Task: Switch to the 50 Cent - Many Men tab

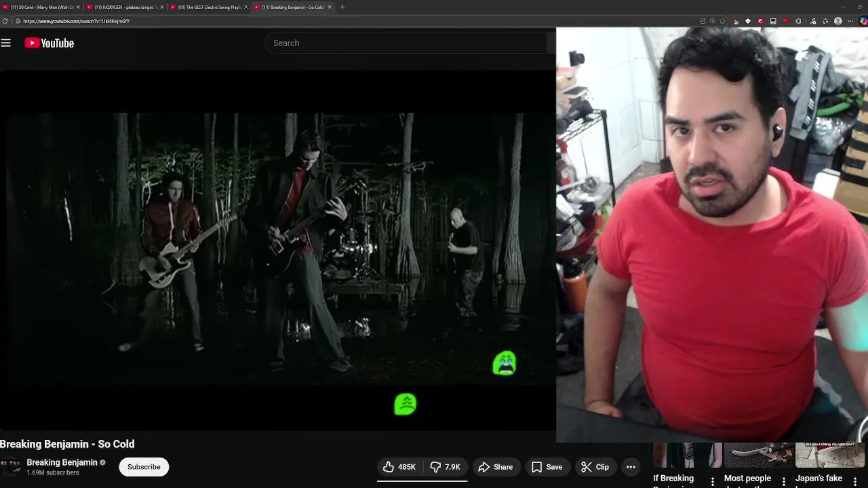Action: pyautogui.click(x=39, y=7)
